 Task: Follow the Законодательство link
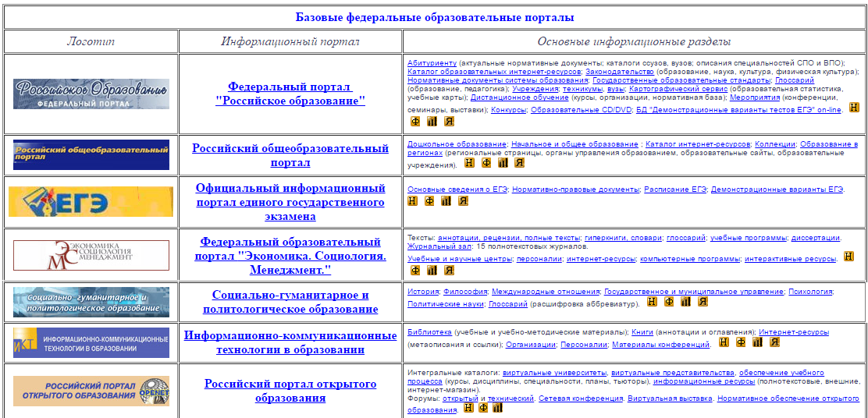(x=620, y=71)
